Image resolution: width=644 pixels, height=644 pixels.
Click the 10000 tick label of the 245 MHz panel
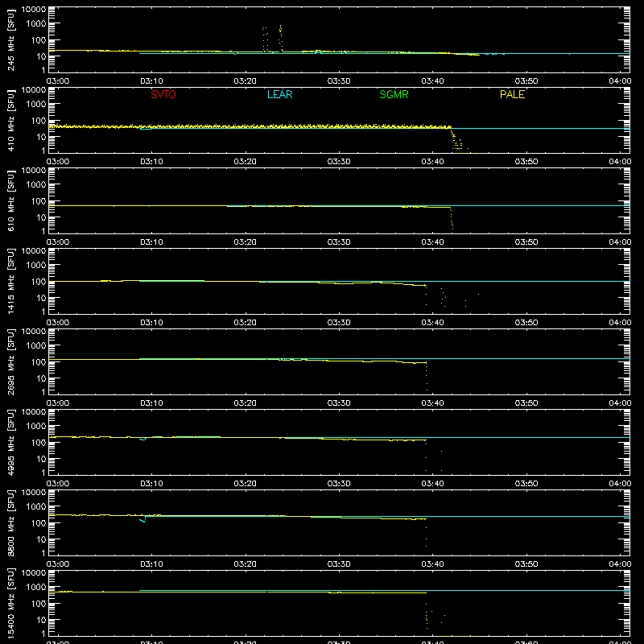point(34,10)
